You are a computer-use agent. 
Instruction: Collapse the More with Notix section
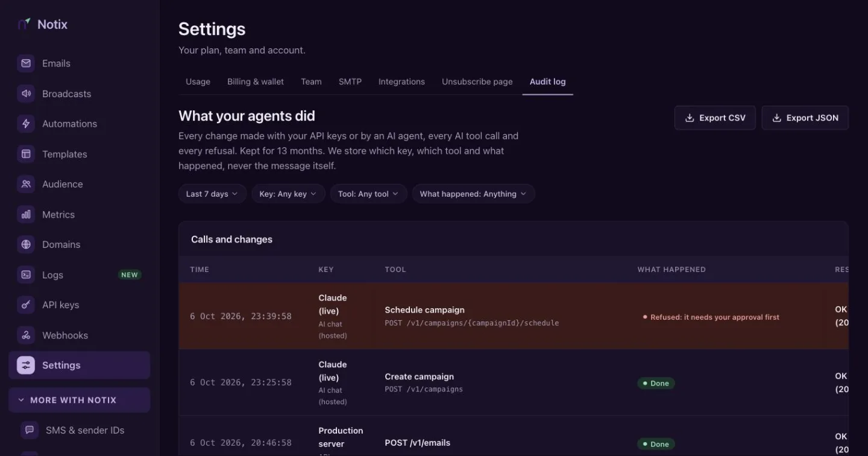coord(79,400)
